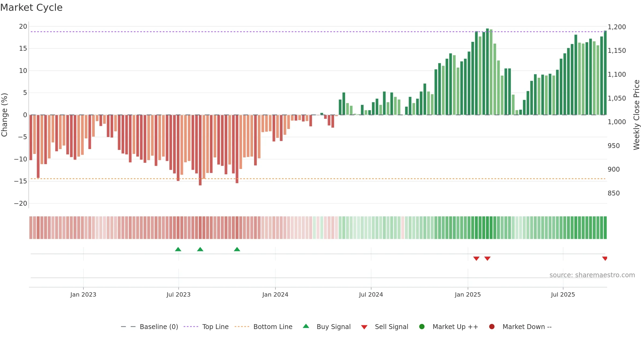The height and width of the screenshot is (362, 644).
Task: Click the −5 tick on the left axis
Action: tap(23, 137)
